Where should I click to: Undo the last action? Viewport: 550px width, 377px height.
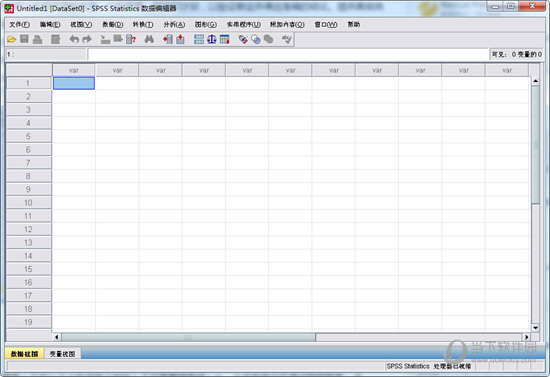point(74,39)
